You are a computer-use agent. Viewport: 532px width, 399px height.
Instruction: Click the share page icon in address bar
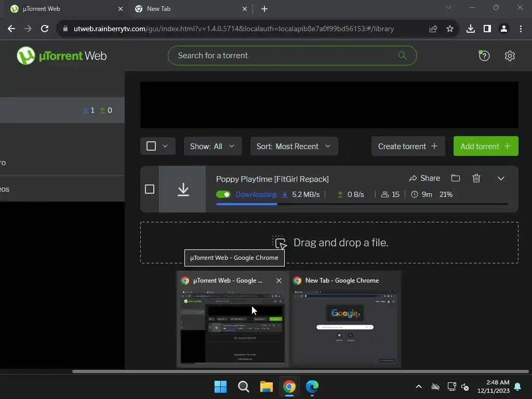click(x=433, y=29)
